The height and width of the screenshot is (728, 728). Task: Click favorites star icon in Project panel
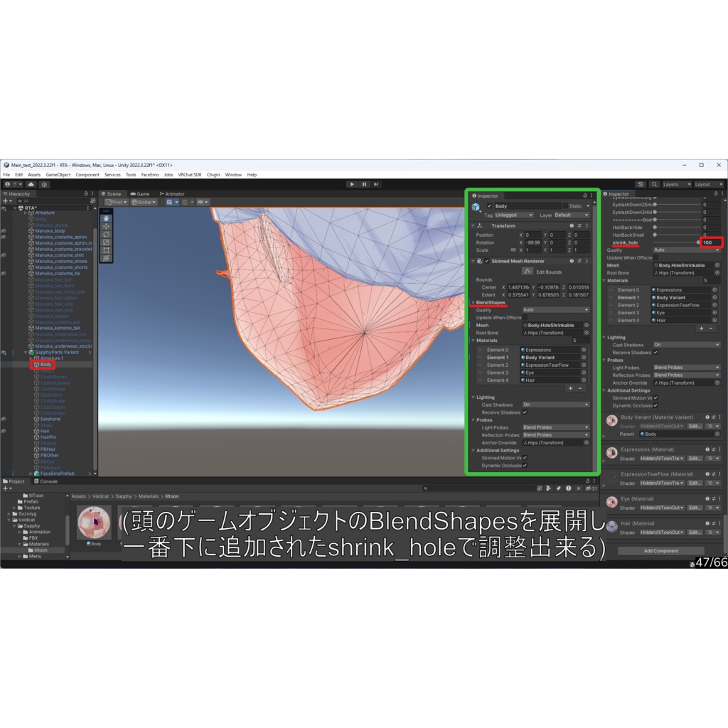click(578, 488)
